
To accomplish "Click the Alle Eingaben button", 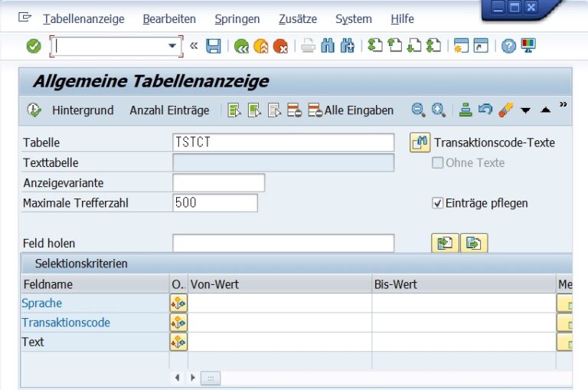I will [x=351, y=110].
